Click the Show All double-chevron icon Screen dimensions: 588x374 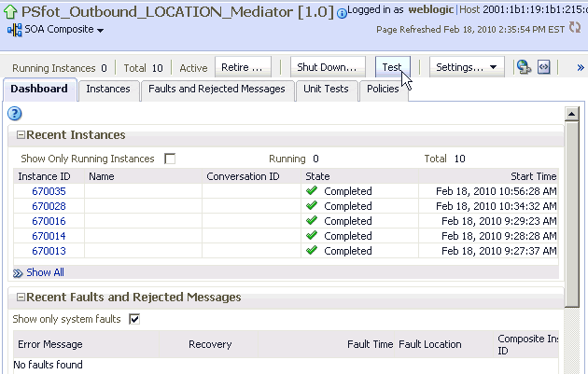[18, 273]
